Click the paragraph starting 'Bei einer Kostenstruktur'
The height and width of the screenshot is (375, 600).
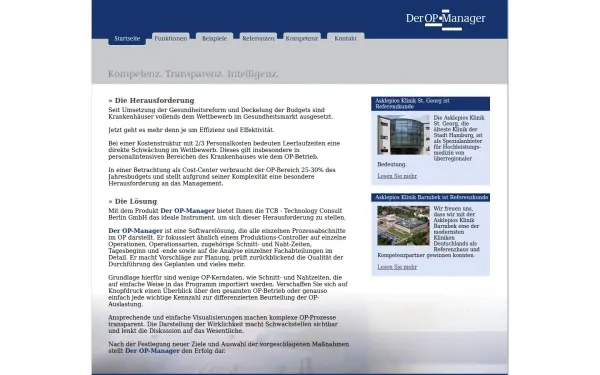(x=224, y=150)
